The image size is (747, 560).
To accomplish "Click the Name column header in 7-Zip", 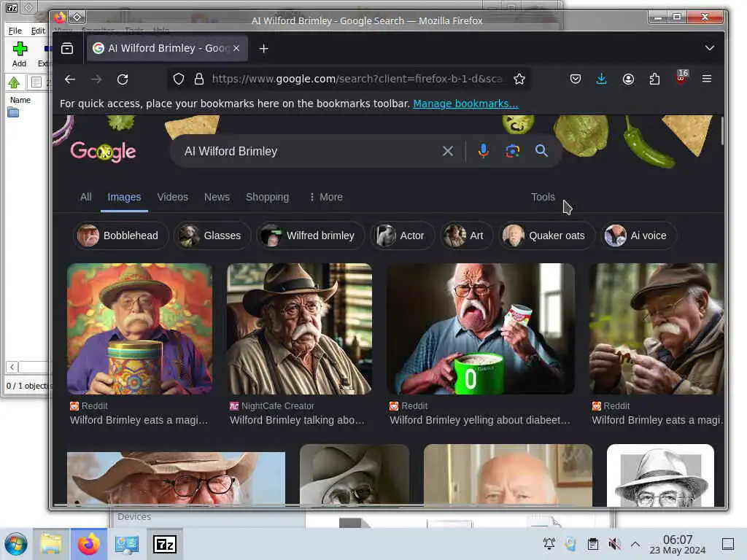I will tap(20, 100).
